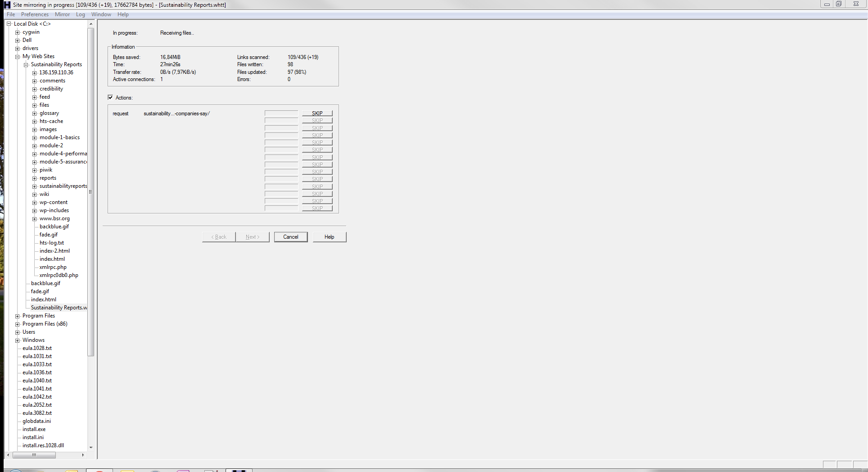Click the tree panel scroll-down arrow

(91, 447)
